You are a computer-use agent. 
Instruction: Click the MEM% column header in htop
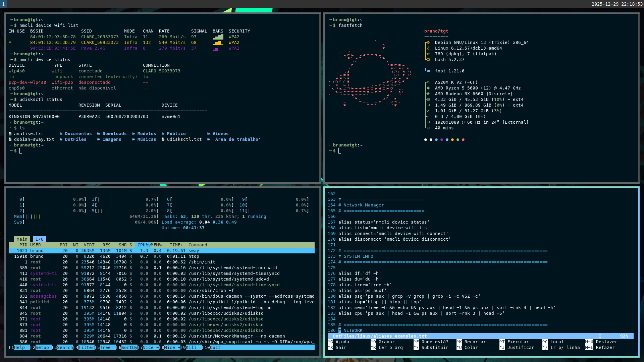point(156,245)
